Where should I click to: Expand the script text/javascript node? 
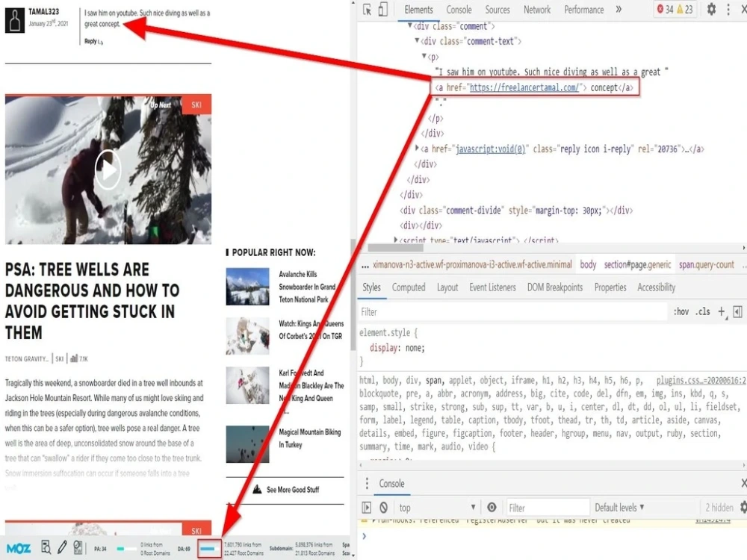coord(395,240)
